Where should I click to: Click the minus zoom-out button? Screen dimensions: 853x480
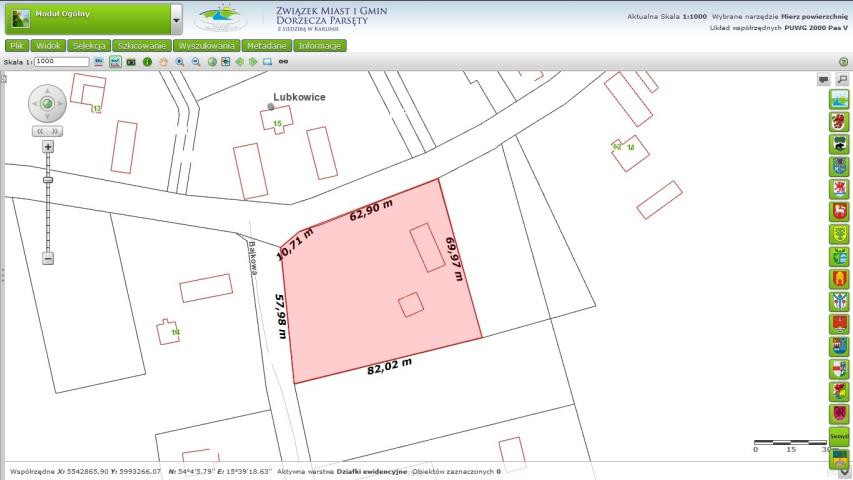click(x=48, y=258)
